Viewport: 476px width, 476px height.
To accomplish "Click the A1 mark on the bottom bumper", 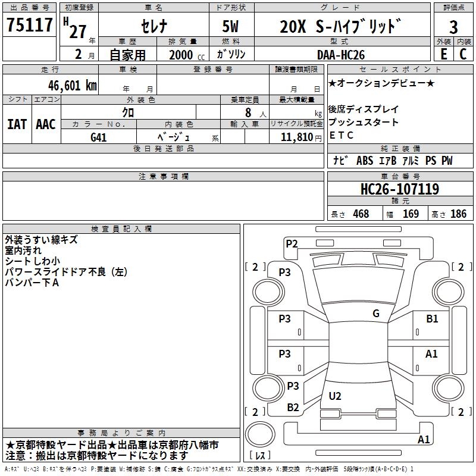I will (424, 439).
